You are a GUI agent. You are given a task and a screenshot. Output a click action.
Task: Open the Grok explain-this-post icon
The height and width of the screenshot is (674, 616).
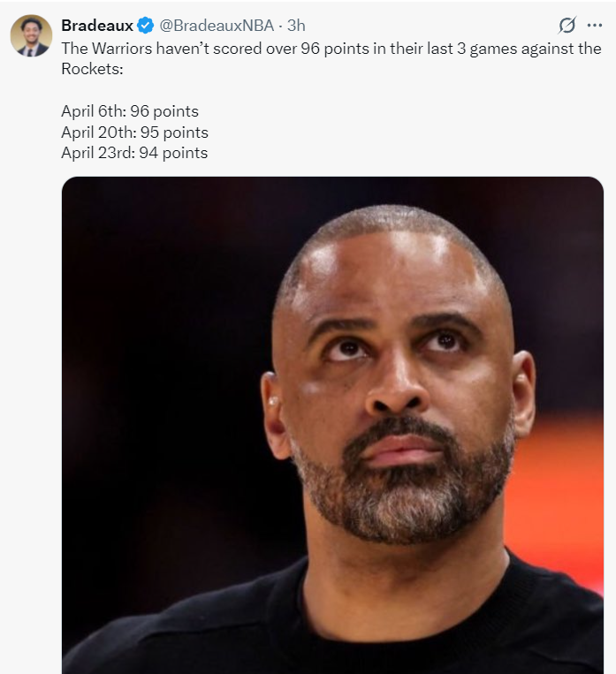point(567,26)
